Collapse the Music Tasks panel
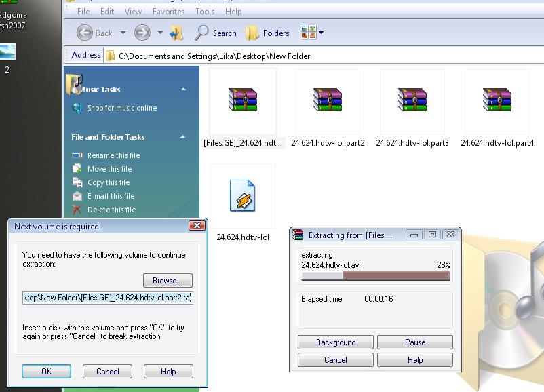The image size is (544, 392). (x=183, y=90)
